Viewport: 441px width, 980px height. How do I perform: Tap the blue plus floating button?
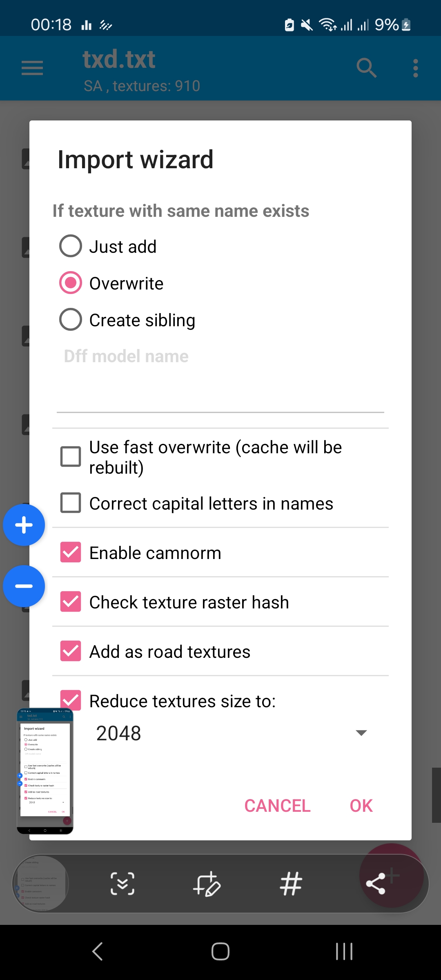(24, 525)
